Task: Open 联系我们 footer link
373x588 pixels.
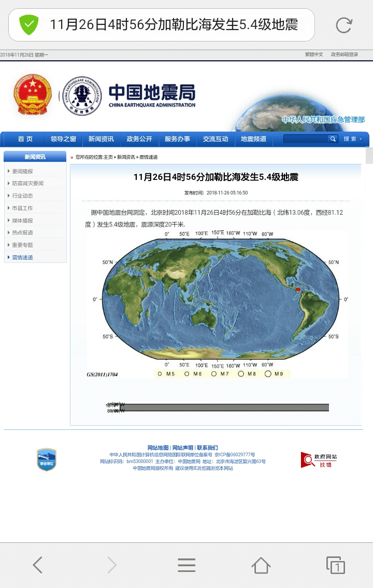Action: 207,448
